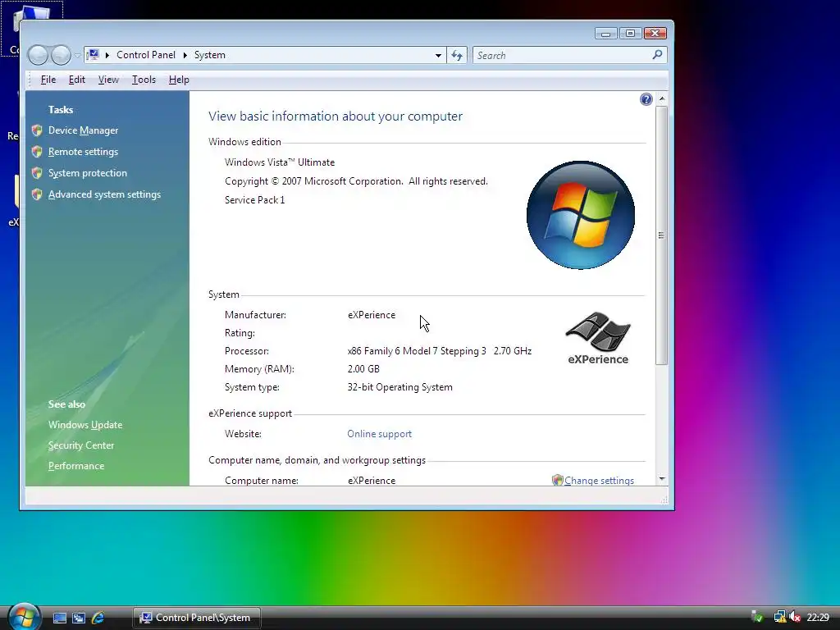Click shield icon beside Advanced system settings
840x630 pixels.
(37, 194)
